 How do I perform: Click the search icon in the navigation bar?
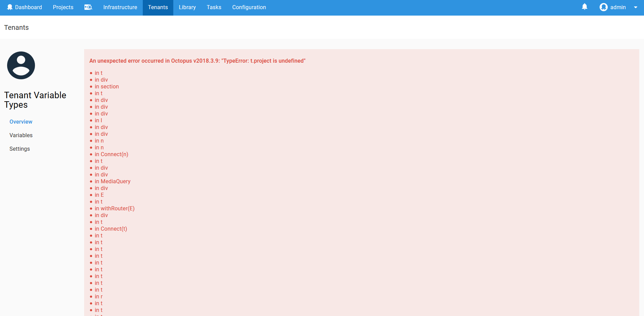pyautogui.click(x=88, y=7)
